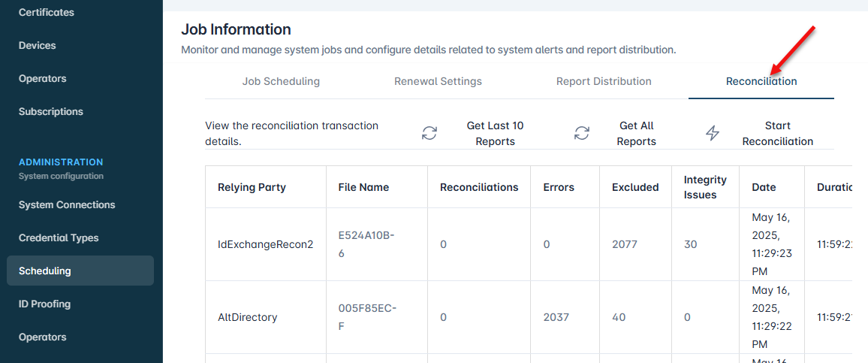Click the Relying Party column header
868x363 pixels.
click(x=252, y=187)
